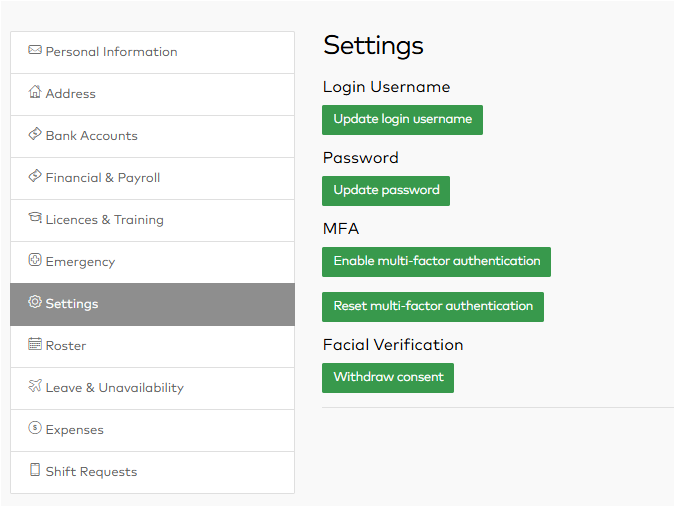This screenshot has width=675, height=507.
Task: Open Leave & Unavailability page
Action: (x=152, y=389)
